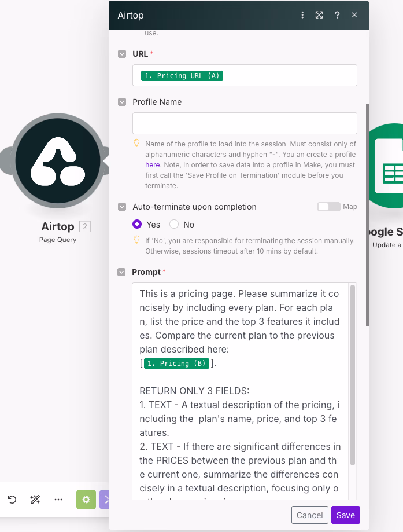The height and width of the screenshot is (532, 403).
Task: Click the Profile Name text field
Action: click(x=245, y=123)
